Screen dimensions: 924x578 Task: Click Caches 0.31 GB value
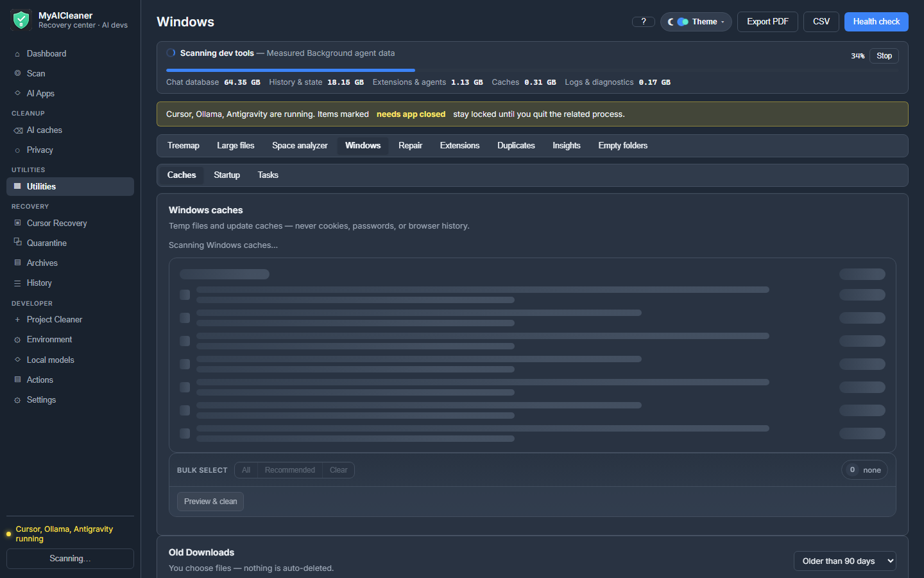540,82
